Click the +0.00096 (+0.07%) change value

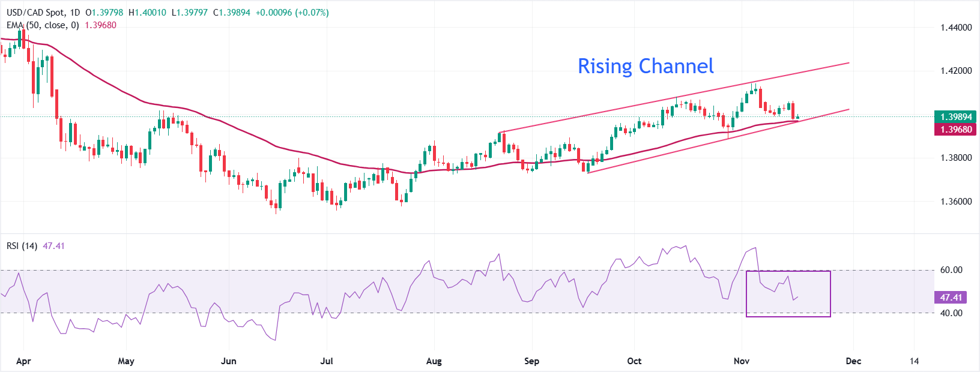pyautogui.click(x=292, y=13)
